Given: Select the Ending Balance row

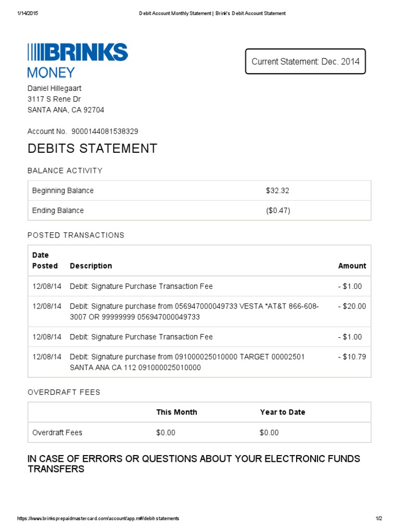Looking at the screenshot, I should coord(199,211).
